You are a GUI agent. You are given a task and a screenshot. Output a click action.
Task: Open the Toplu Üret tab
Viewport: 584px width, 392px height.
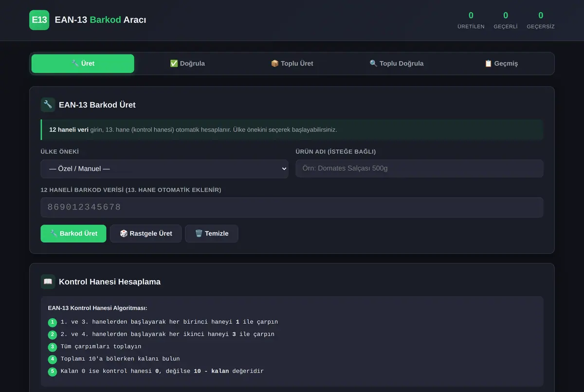click(292, 64)
